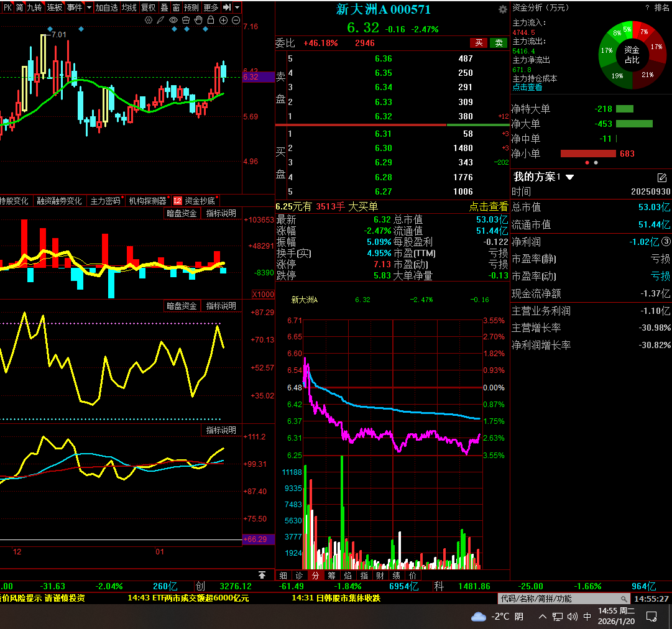
Task: Toggle the 预测 forecast button
Action: pyautogui.click(x=191, y=7)
